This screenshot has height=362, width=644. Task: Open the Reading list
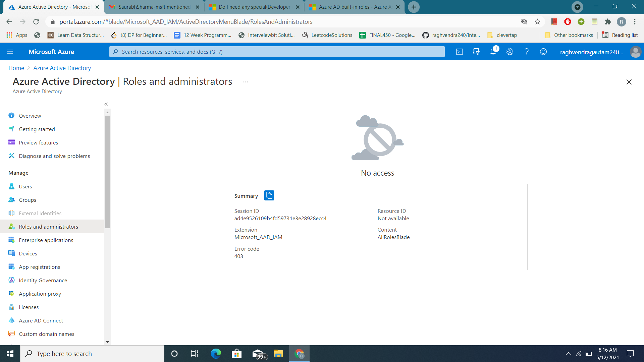620,35
